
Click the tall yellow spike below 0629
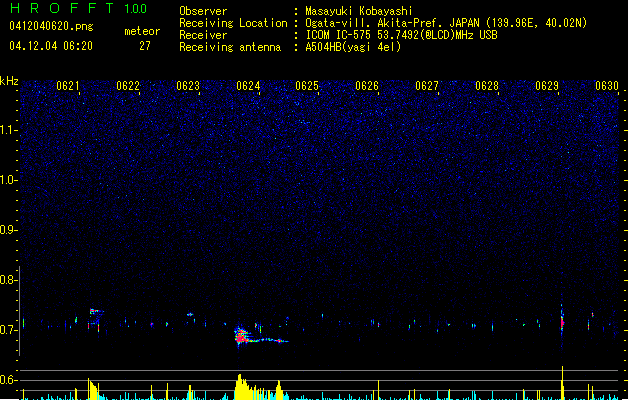point(562,383)
